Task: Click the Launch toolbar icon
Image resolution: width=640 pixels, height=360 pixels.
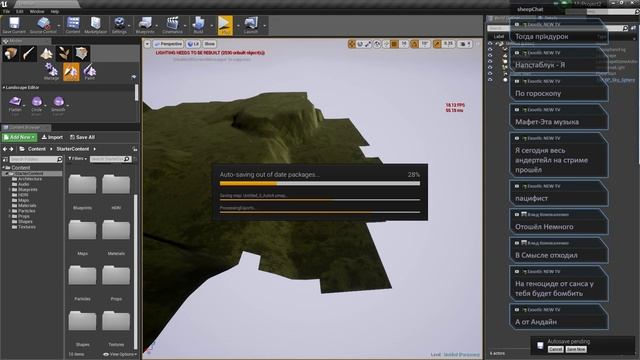Action: coord(251,25)
